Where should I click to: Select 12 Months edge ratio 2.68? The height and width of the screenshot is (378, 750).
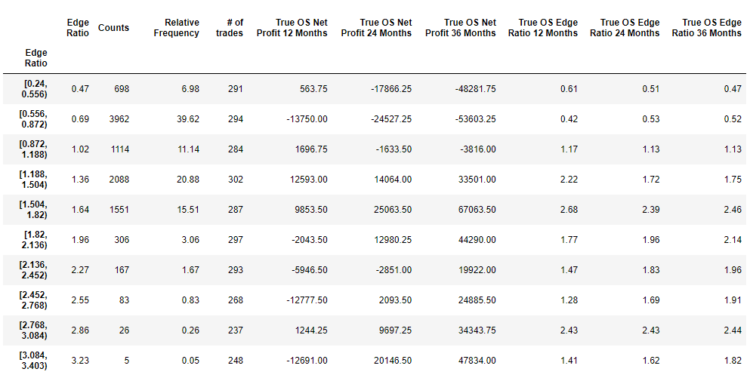(569, 210)
